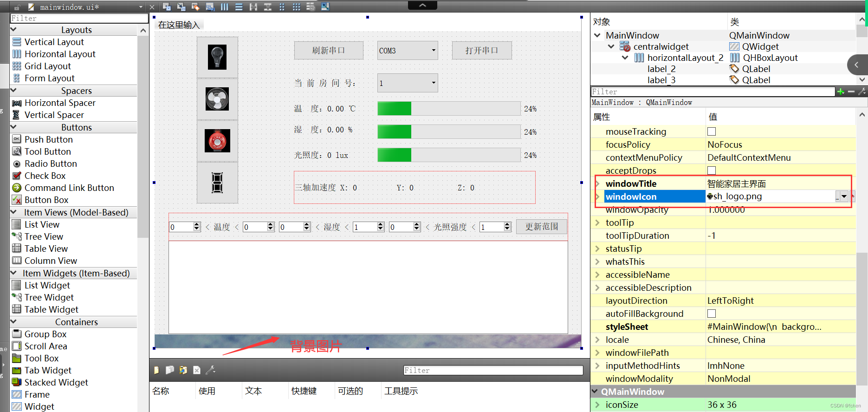Click the light bulb image button
The width and height of the screenshot is (868, 412).
pos(217,57)
